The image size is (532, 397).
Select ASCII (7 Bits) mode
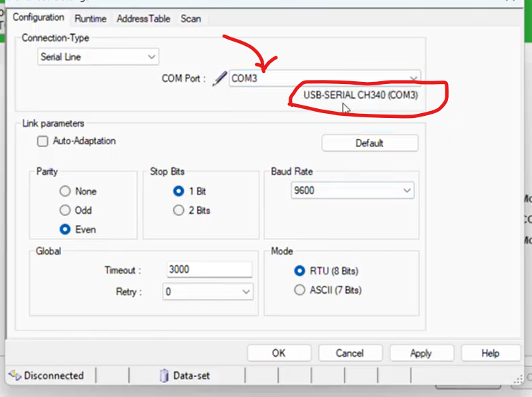pyautogui.click(x=300, y=290)
